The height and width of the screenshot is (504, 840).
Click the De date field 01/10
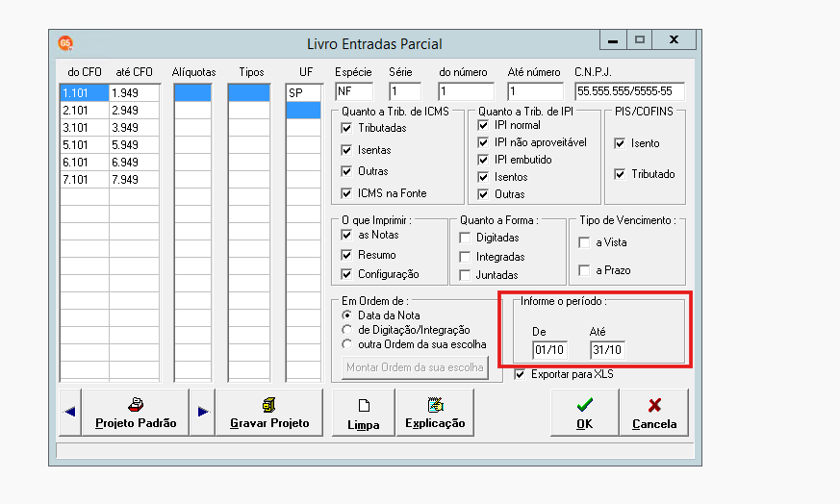click(550, 350)
